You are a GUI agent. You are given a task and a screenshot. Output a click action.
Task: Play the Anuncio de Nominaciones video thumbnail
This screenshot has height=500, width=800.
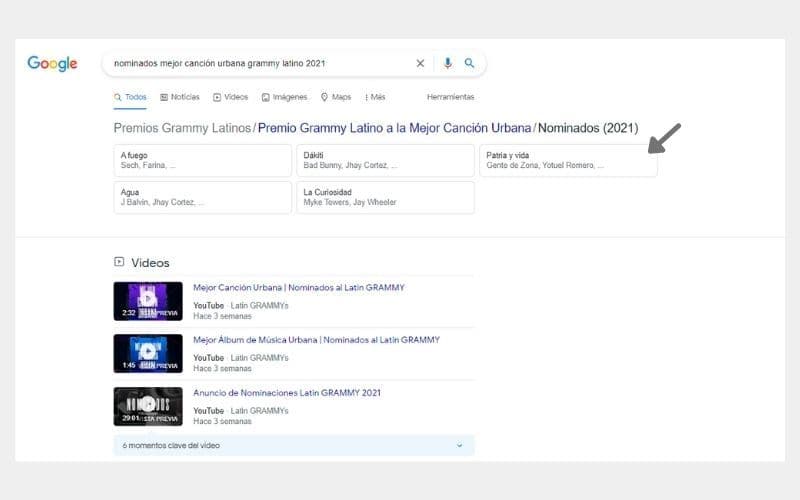[148, 406]
